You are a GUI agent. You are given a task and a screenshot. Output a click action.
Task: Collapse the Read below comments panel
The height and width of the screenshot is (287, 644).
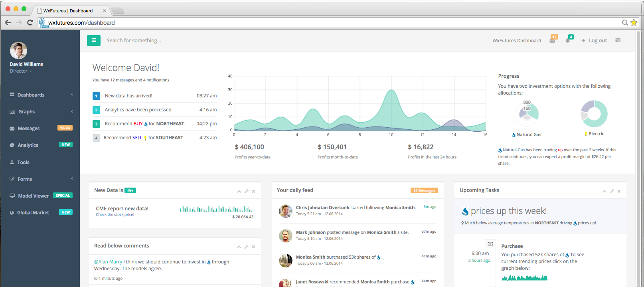pos(239,247)
